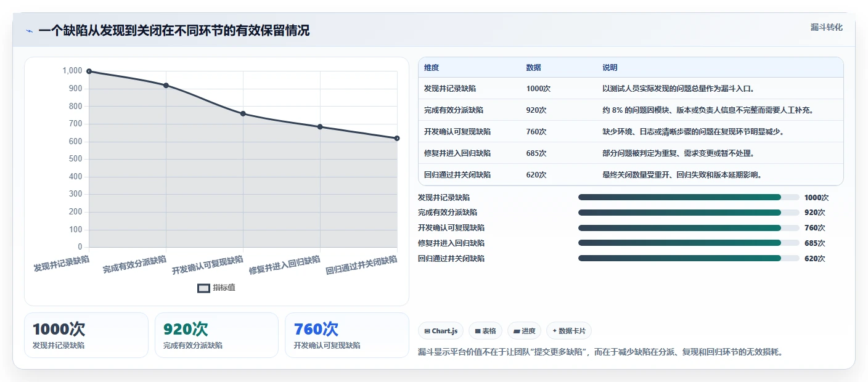Open the 漏斗转化 label in the header
Screen dimensions: 868x382
(826, 28)
